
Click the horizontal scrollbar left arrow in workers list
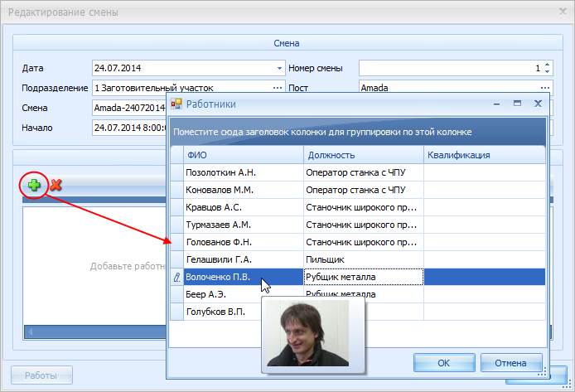pos(31,332)
